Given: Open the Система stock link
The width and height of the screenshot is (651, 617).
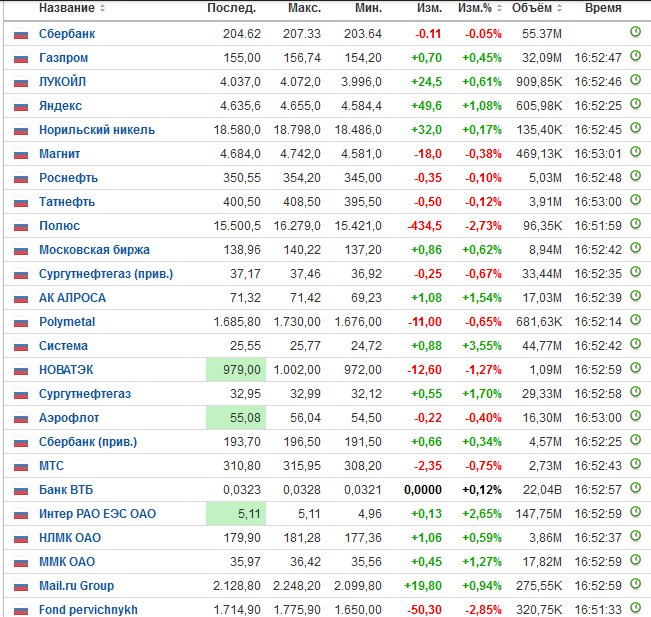Looking at the screenshot, I should pyautogui.click(x=63, y=346).
